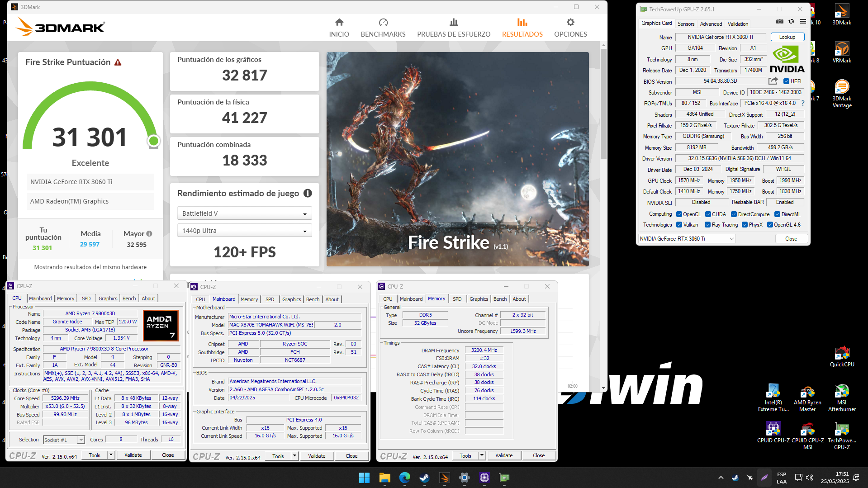Open the Battlefield V game dropdown
This screenshot has height=488, width=868.
pos(244,213)
